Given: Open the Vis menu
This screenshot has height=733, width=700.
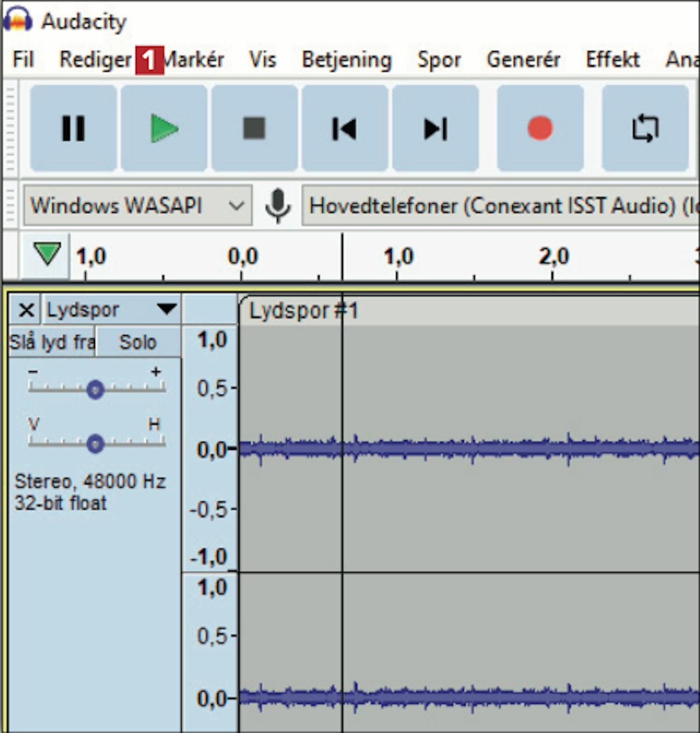Looking at the screenshot, I should coord(263,60).
